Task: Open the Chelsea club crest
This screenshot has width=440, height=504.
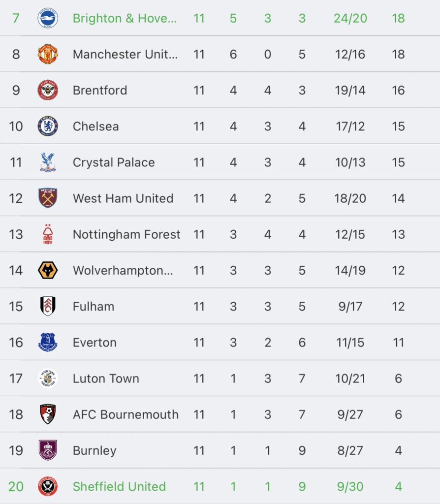Action: point(48,126)
